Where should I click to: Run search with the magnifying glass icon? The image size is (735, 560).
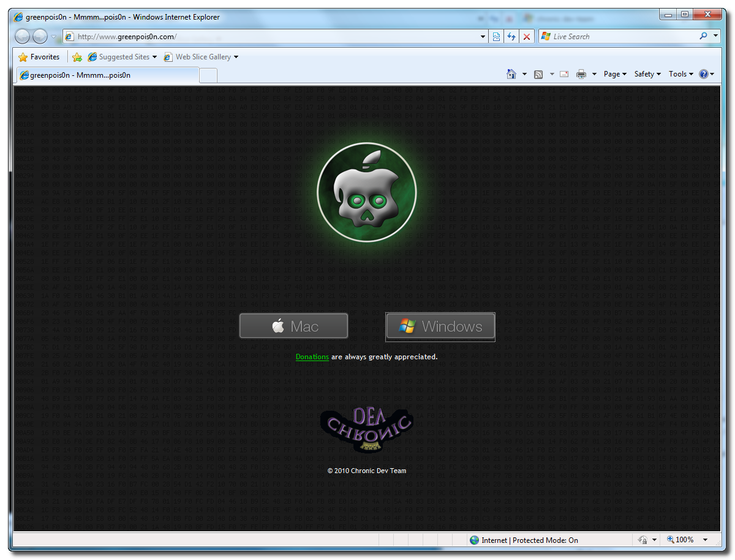tap(703, 37)
